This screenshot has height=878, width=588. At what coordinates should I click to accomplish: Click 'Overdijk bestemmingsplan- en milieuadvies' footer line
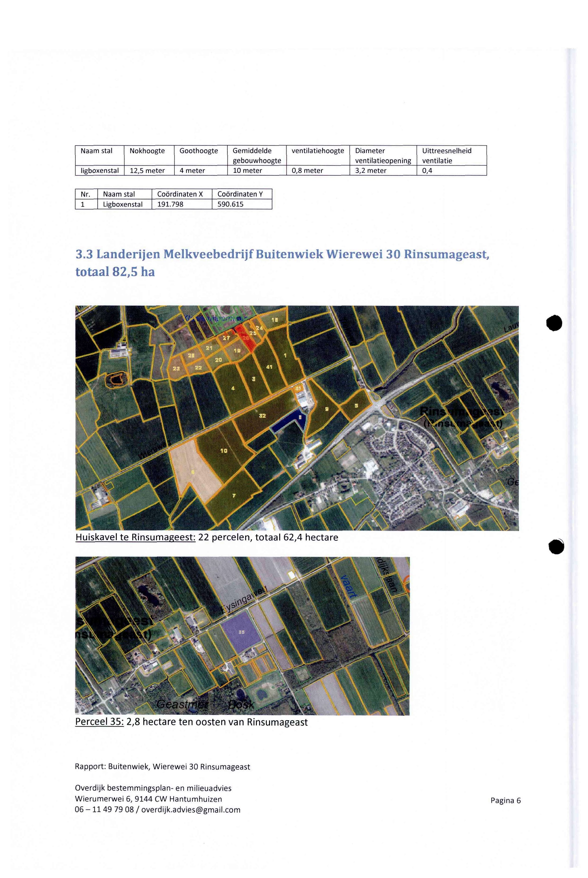pos(153,788)
